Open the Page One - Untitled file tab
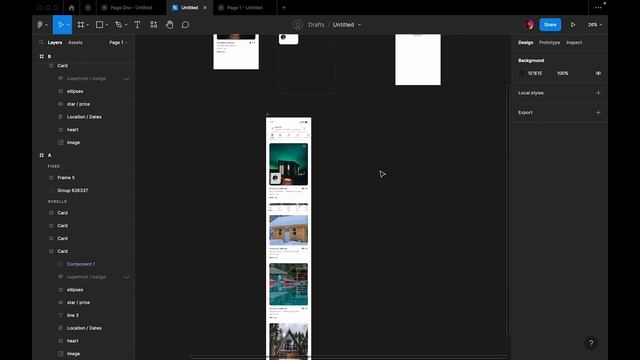This screenshot has height=360, width=640. pyautogui.click(x=131, y=7)
